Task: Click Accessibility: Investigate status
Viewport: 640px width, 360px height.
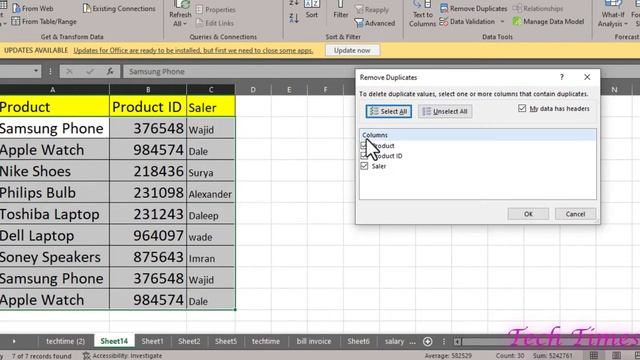Action: (x=122, y=356)
